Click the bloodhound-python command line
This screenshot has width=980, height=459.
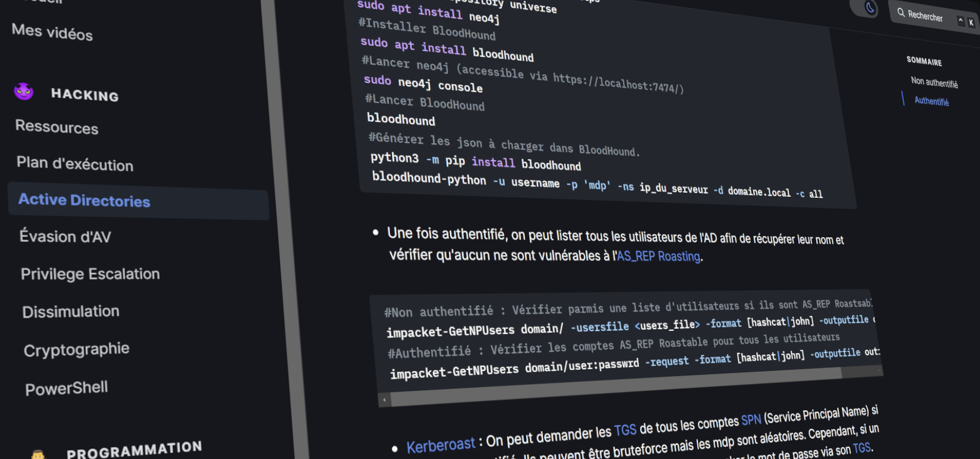point(597,185)
